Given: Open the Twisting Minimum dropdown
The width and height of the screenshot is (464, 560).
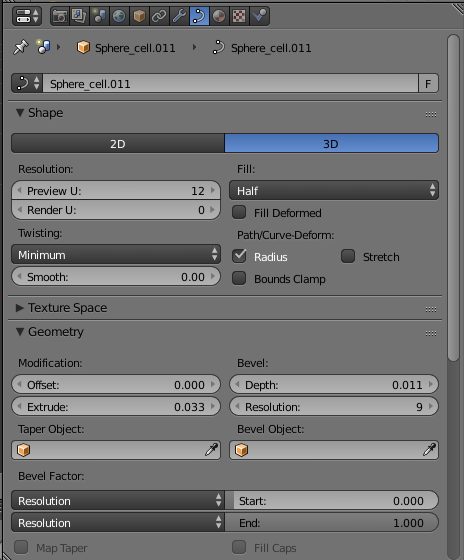Looking at the screenshot, I should click(x=116, y=255).
